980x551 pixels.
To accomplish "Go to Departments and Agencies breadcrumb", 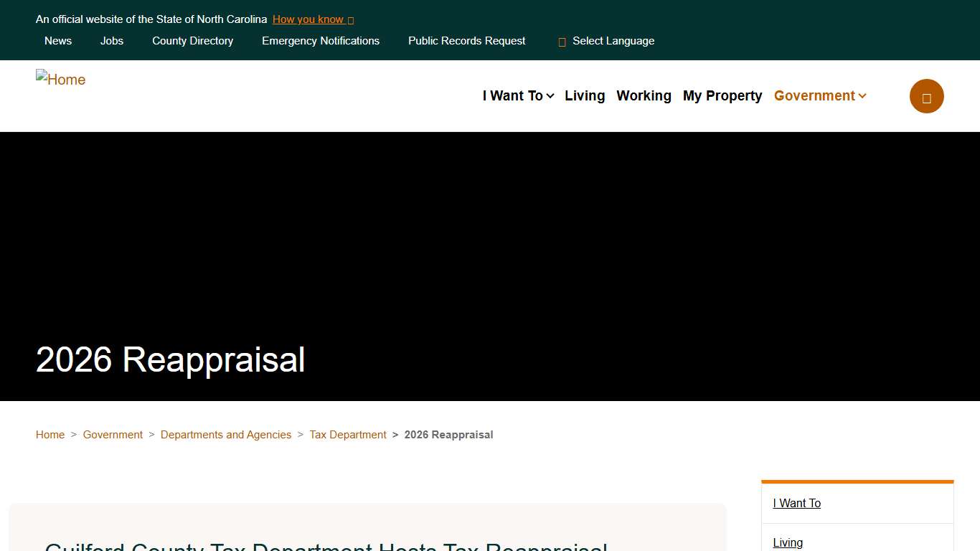I will pyautogui.click(x=226, y=435).
